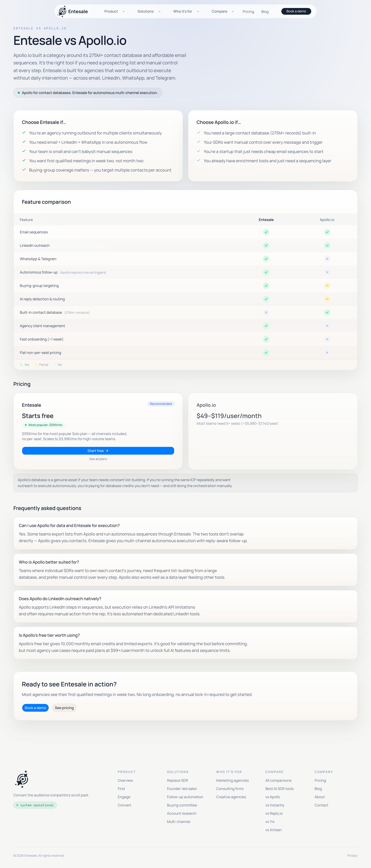The image size is (371, 868).
Task: Click Apollo.io partial icon for AI reply detection
Action: (x=327, y=299)
